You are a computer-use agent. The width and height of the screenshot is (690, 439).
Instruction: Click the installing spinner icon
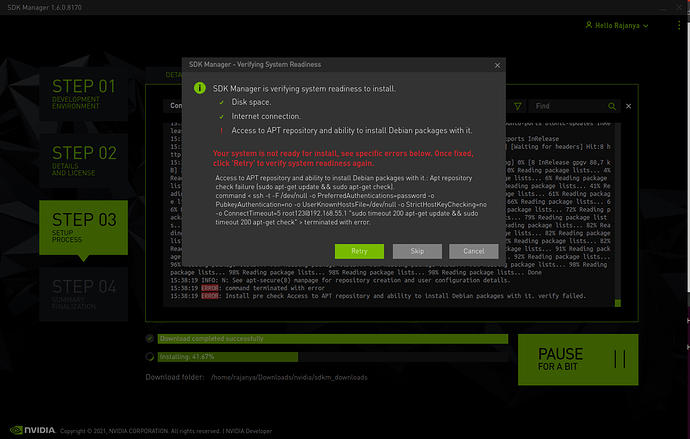150,357
